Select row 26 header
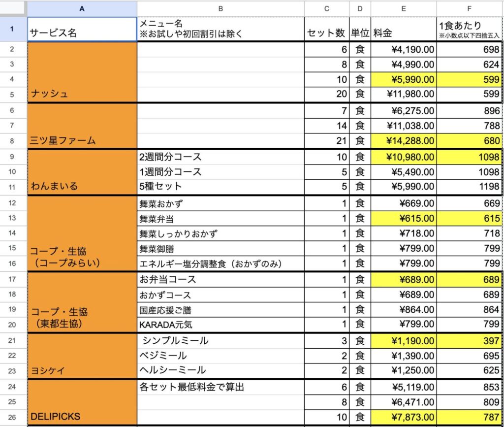 [14, 417]
